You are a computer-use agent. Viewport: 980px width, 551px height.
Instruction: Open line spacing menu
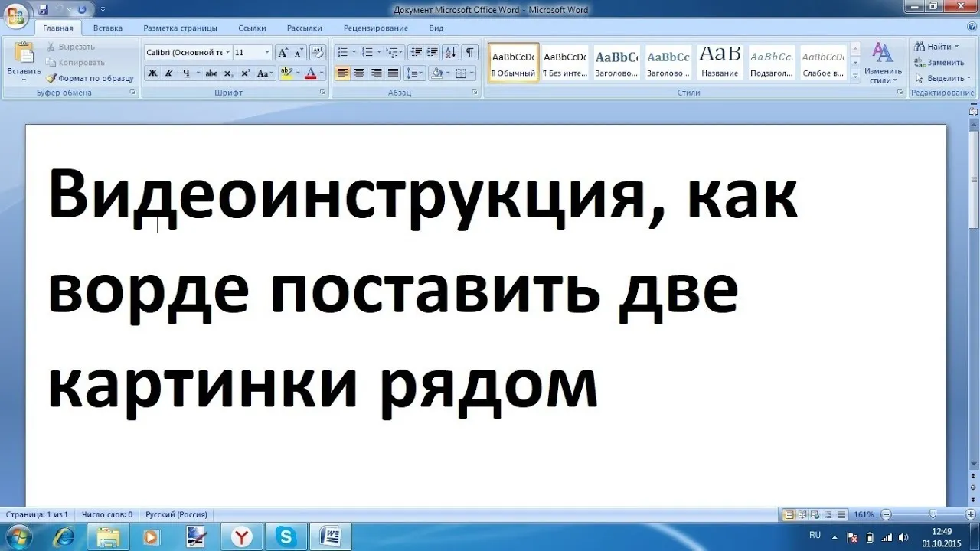tap(414, 73)
